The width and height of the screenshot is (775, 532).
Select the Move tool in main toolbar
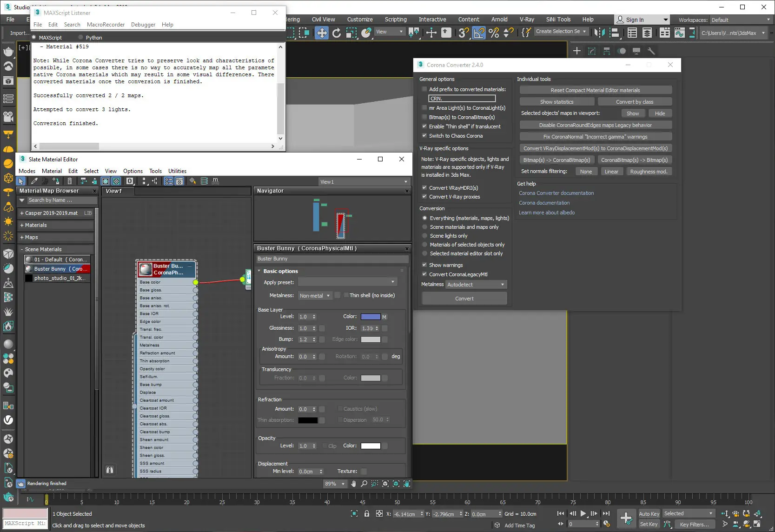pyautogui.click(x=321, y=33)
